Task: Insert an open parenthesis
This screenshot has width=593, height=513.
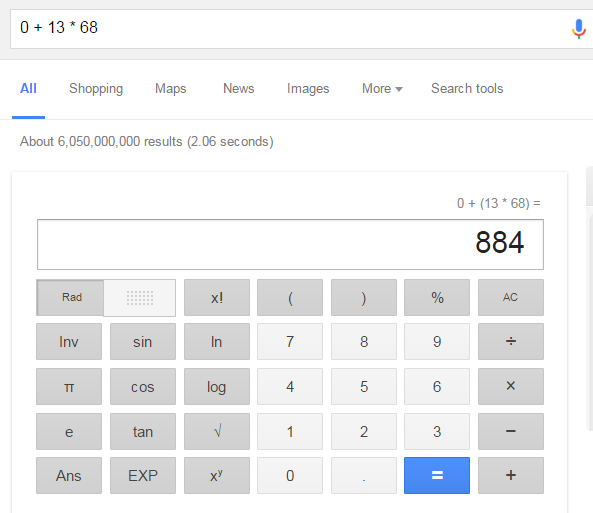Action: pos(290,298)
